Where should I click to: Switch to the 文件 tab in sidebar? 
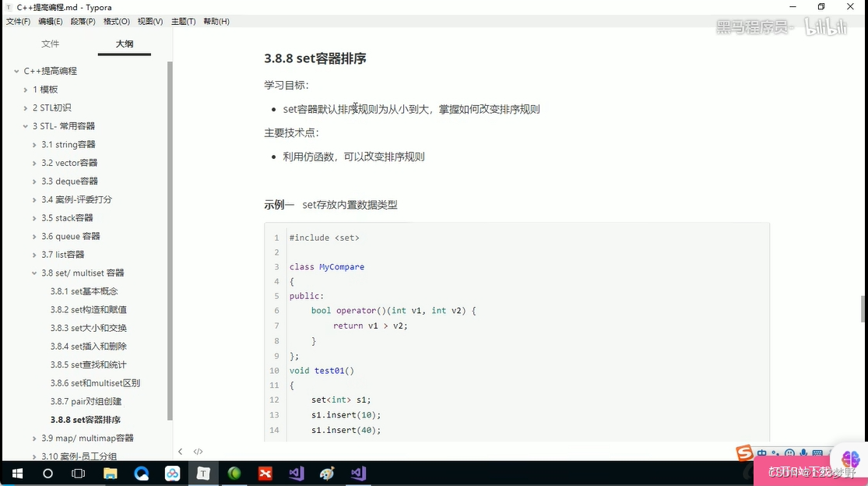click(x=50, y=44)
